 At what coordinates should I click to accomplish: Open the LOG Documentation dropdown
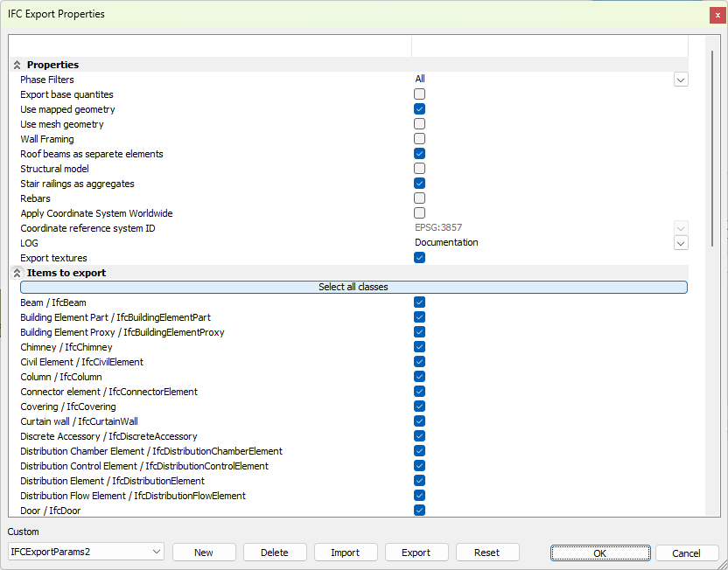681,243
